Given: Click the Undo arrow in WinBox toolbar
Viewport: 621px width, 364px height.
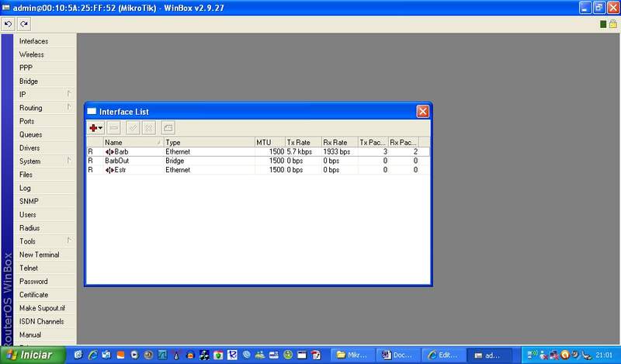Looking at the screenshot, I should tap(8, 24).
